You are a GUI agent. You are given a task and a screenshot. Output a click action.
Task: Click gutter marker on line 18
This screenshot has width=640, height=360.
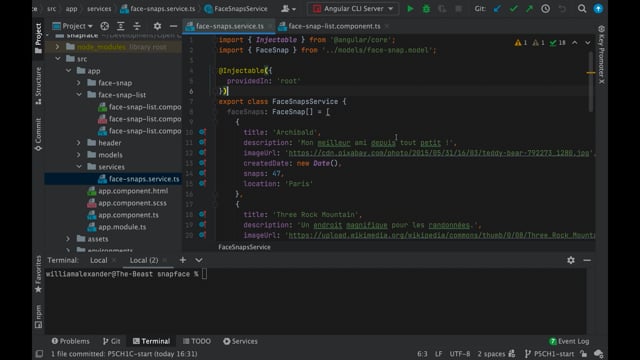coord(202,214)
